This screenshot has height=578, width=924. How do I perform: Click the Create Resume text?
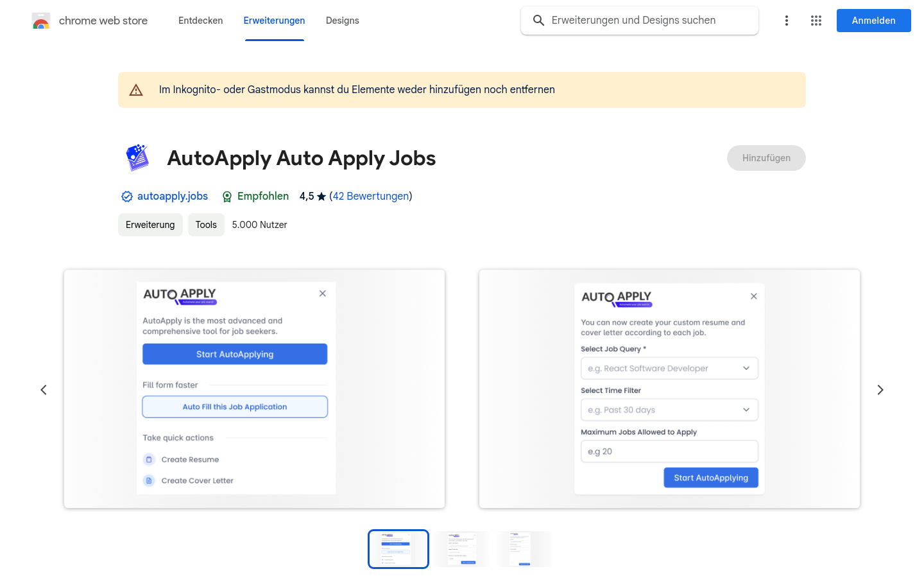tap(190, 459)
